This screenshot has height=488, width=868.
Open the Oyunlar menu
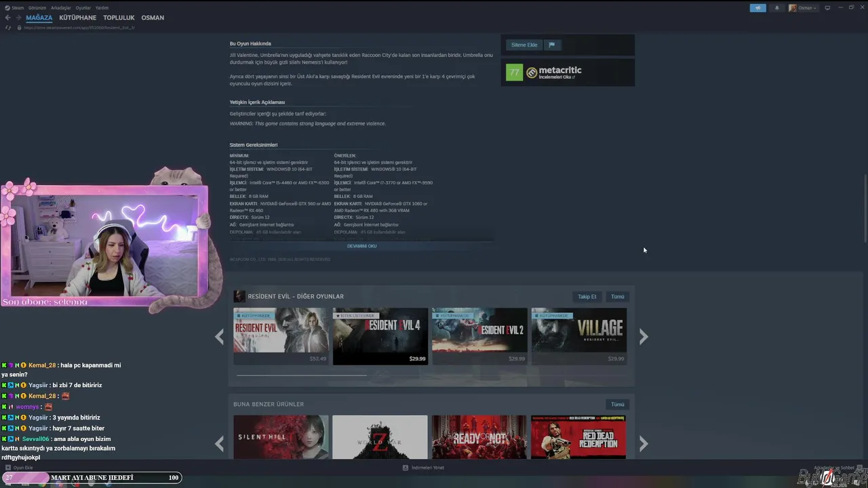83,8
